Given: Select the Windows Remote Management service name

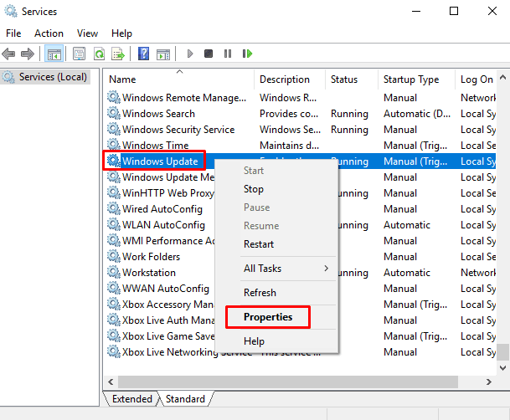Looking at the screenshot, I should click(184, 97).
